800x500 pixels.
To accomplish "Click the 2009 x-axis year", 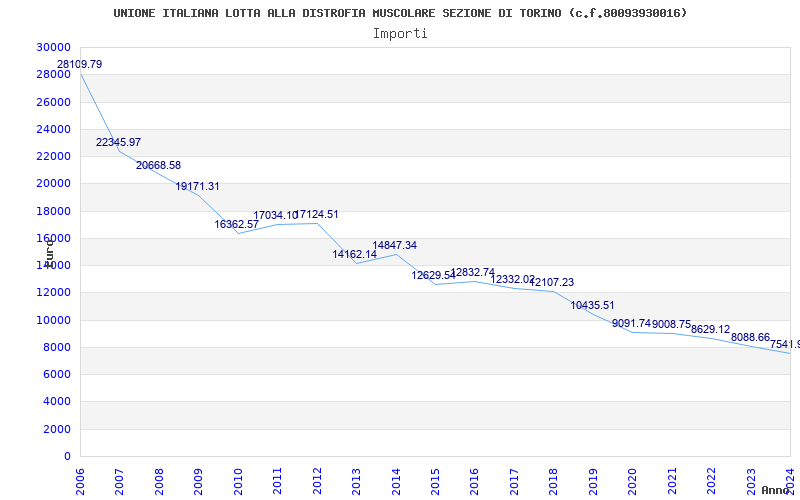I will coord(198,482).
